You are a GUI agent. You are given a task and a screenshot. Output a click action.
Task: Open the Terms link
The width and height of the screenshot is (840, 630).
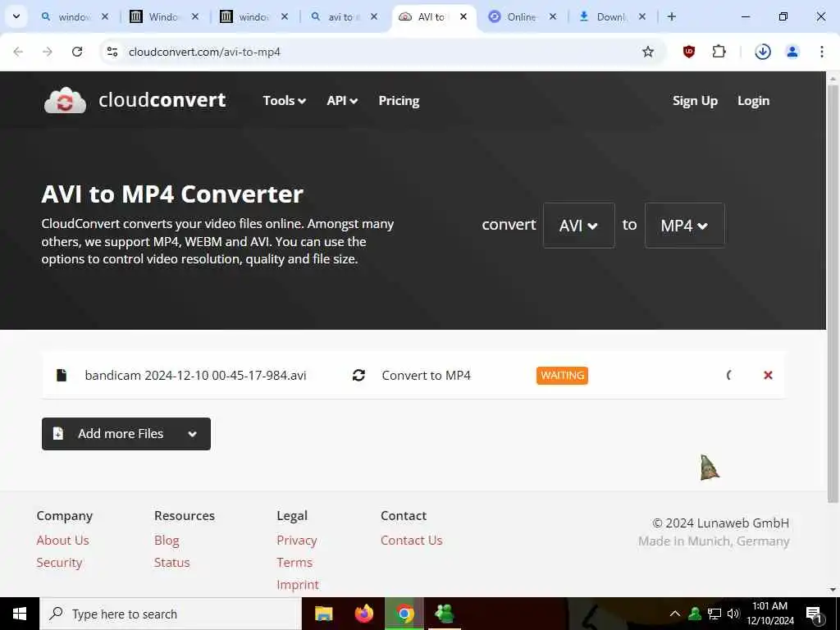294,563
